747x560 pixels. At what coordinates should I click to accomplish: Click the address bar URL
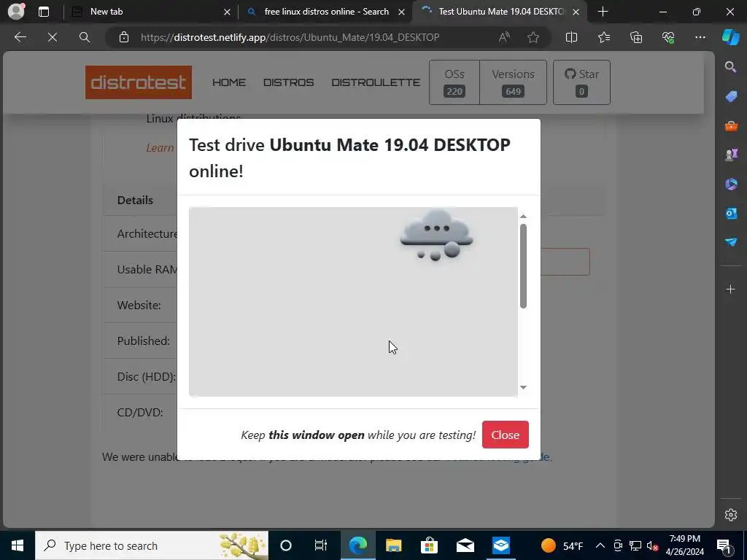pyautogui.click(x=290, y=37)
